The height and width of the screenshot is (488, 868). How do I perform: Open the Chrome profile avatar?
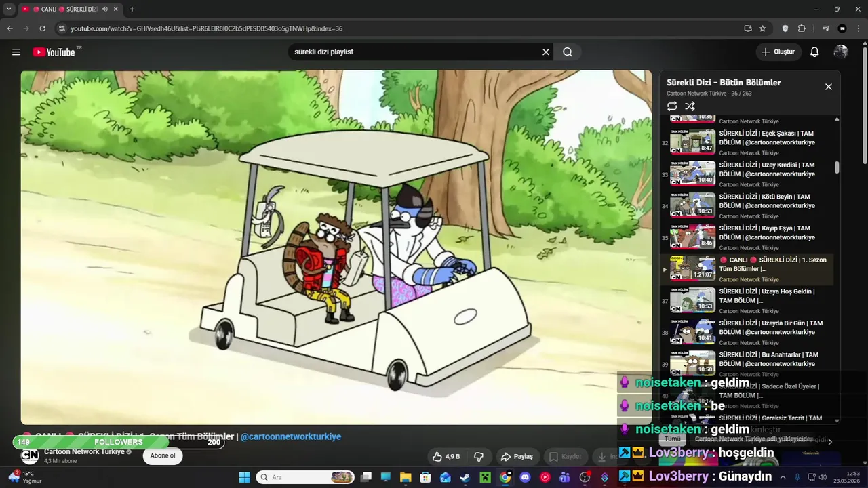tap(842, 28)
